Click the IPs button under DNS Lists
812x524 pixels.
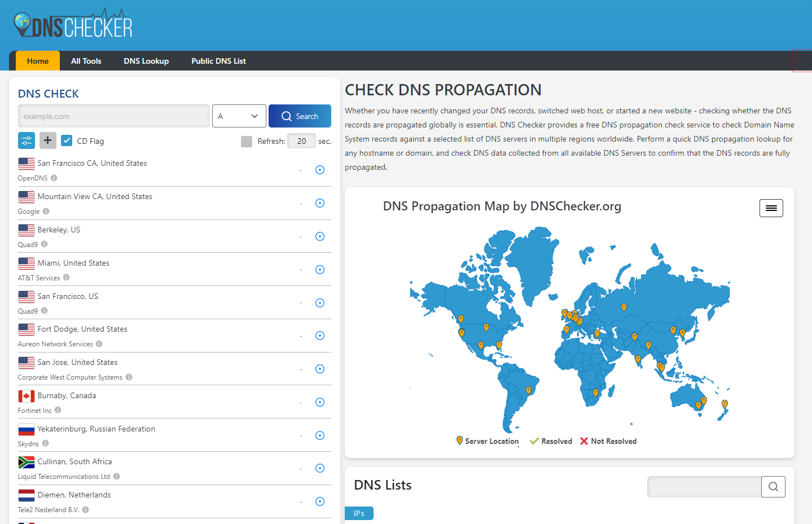click(359, 513)
